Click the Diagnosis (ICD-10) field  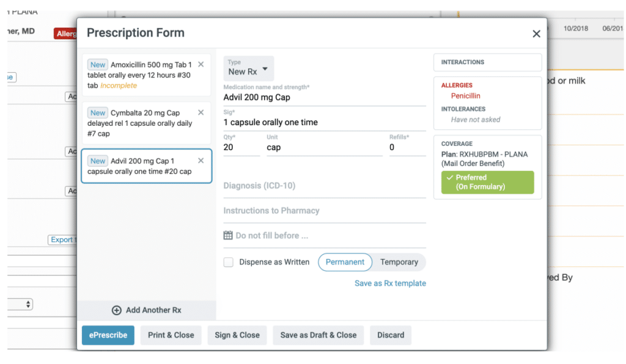point(325,186)
